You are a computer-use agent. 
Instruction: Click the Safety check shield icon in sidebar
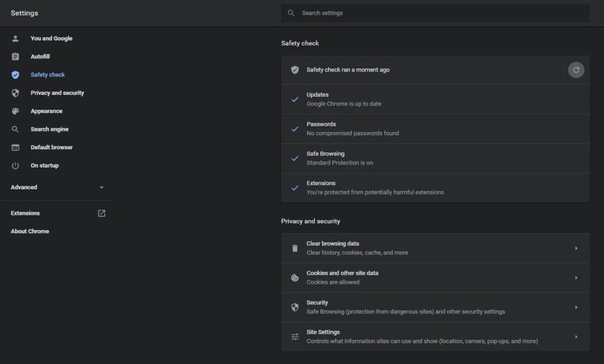[x=15, y=75]
